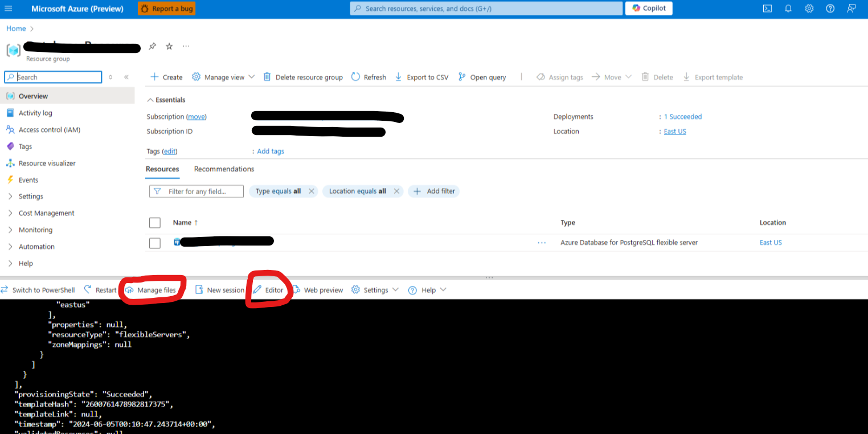Screen dimensions: 868x434
Task: Open Manage view dropdown
Action: [x=223, y=77]
